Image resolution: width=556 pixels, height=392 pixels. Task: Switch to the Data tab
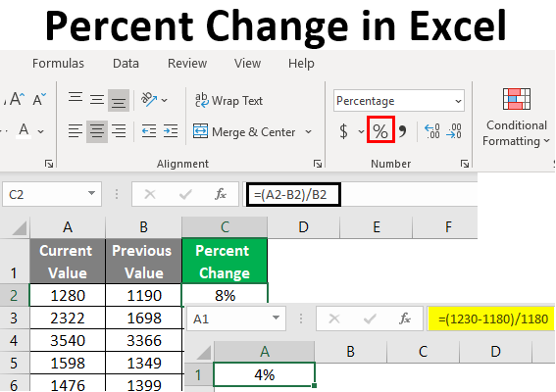tap(126, 64)
